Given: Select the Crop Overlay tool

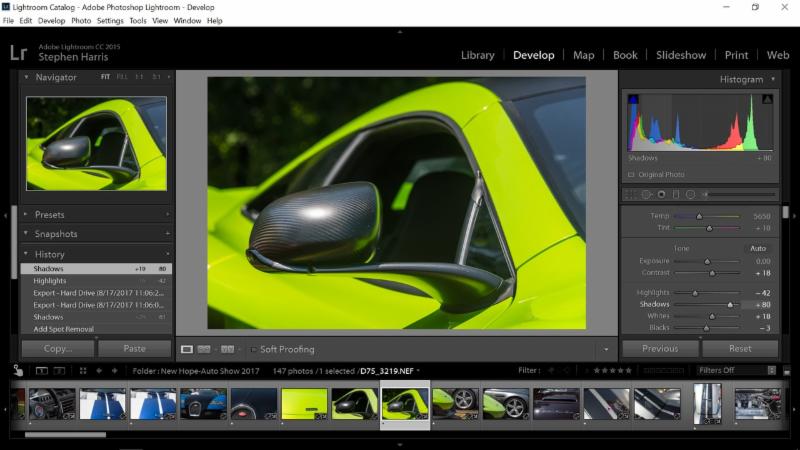Looking at the screenshot, I should tap(631, 194).
